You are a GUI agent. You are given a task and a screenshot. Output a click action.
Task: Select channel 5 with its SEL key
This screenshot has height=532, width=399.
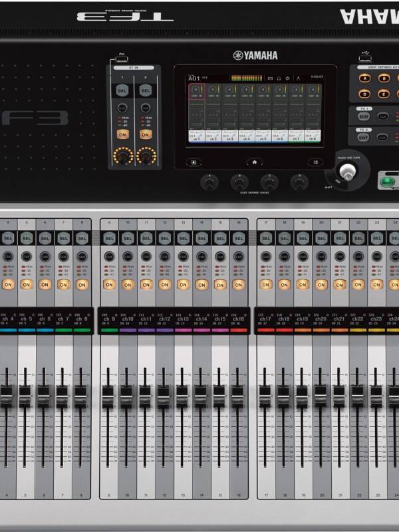(x=27, y=238)
